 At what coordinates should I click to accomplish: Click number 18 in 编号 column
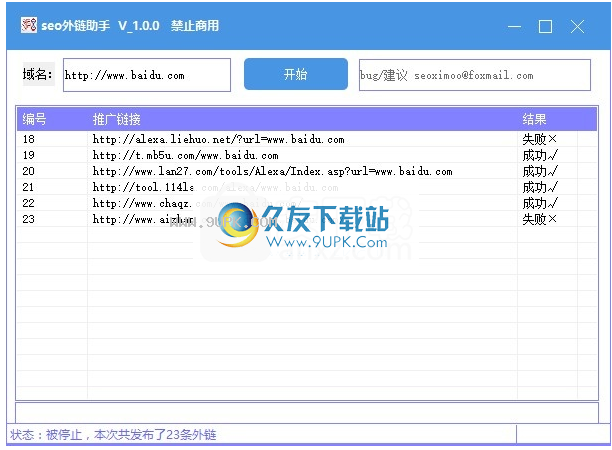coord(28,139)
